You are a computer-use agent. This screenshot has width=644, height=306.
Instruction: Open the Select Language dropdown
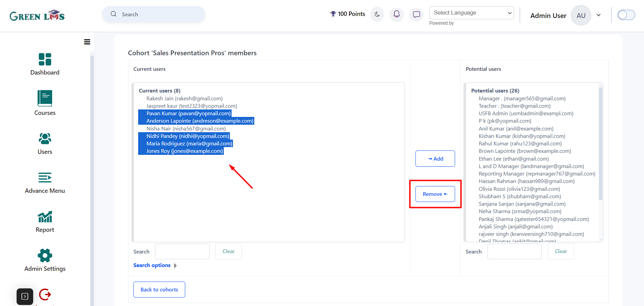471,13
